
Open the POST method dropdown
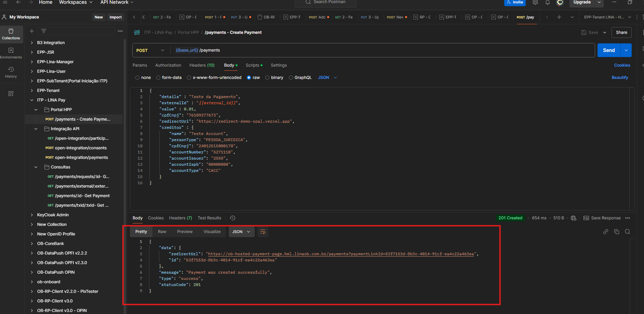click(150, 50)
